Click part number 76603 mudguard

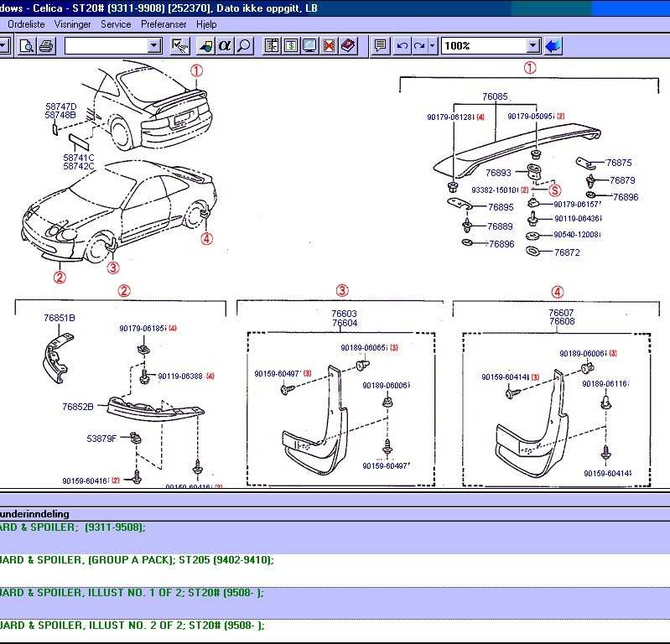pyautogui.click(x=344, y=314)
